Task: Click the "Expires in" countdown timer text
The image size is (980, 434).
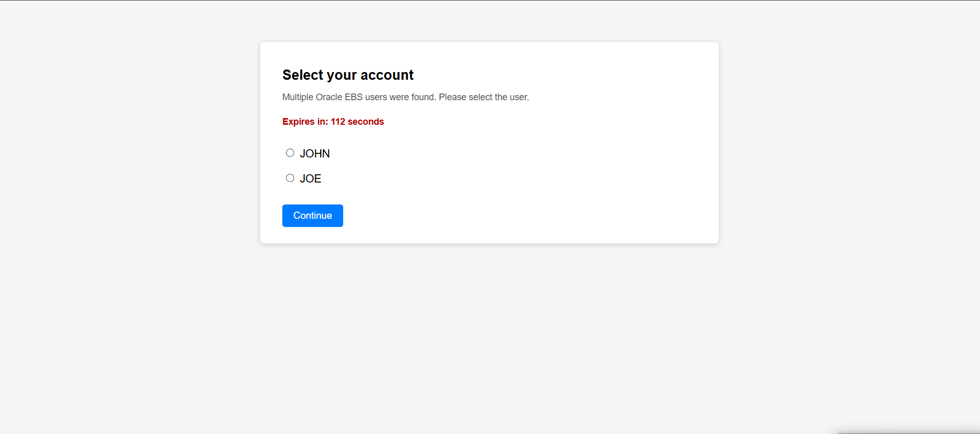Action: point(333,122)
